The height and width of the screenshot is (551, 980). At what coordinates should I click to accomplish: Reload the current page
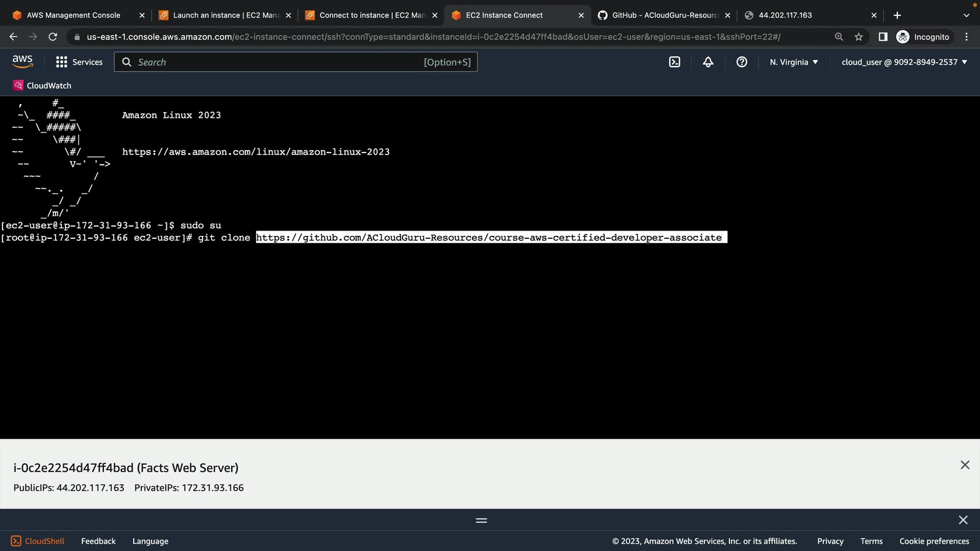coord(53,37)
